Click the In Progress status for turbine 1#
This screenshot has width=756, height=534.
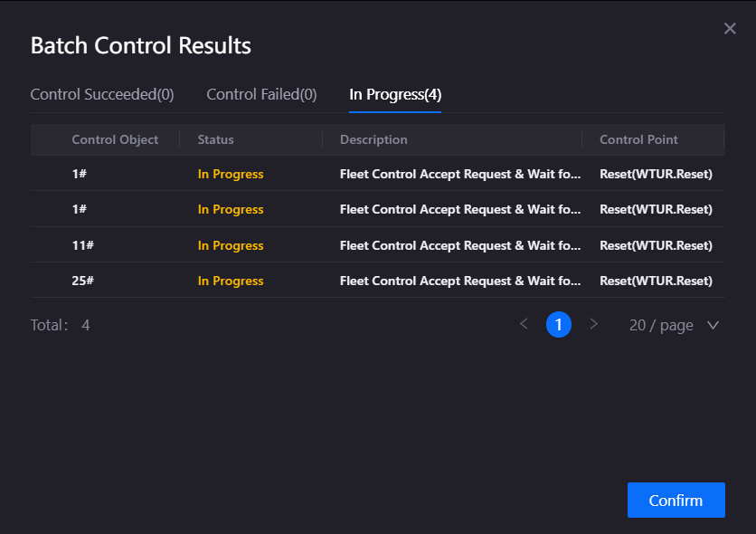tap(230, 173)
